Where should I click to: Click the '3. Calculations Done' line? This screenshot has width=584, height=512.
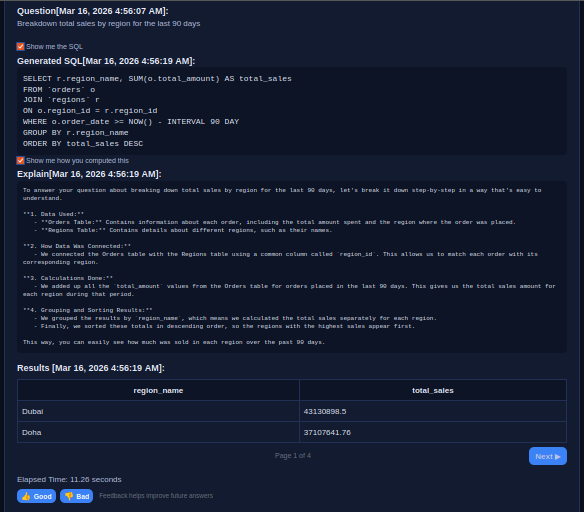(68, 278)
